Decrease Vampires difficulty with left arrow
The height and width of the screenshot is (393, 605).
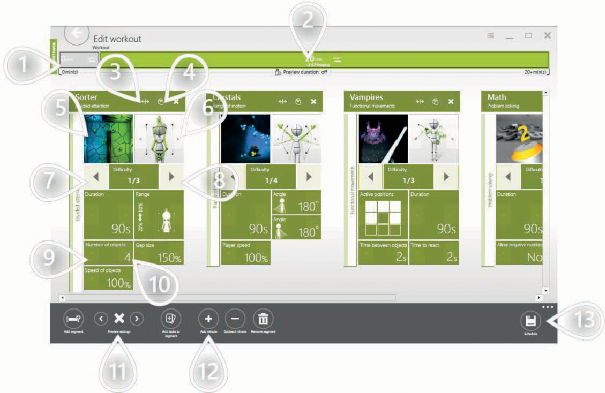click(370, 177)
